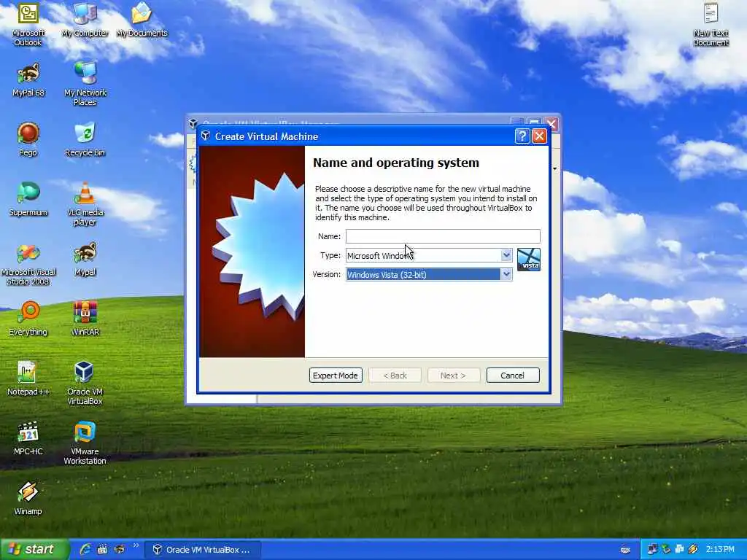
Task: Close the Create Virtual Machine dialog
Action: pos(539,136)
